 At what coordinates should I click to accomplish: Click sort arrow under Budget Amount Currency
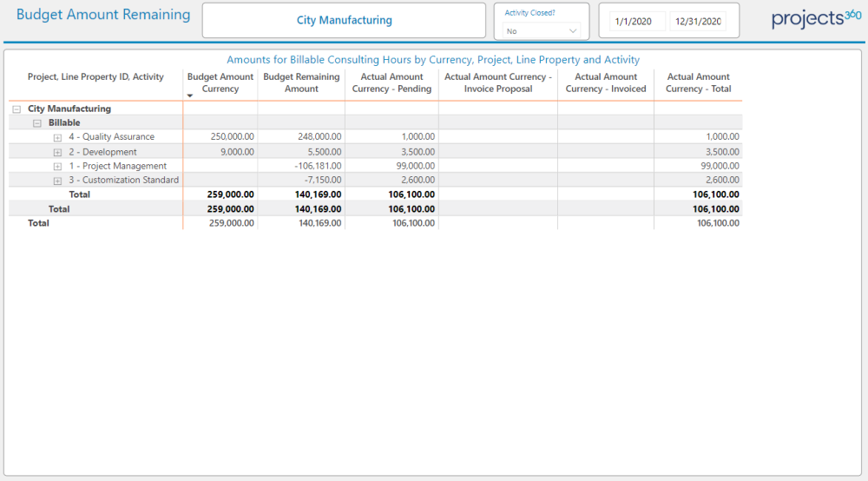click(190, 96)
